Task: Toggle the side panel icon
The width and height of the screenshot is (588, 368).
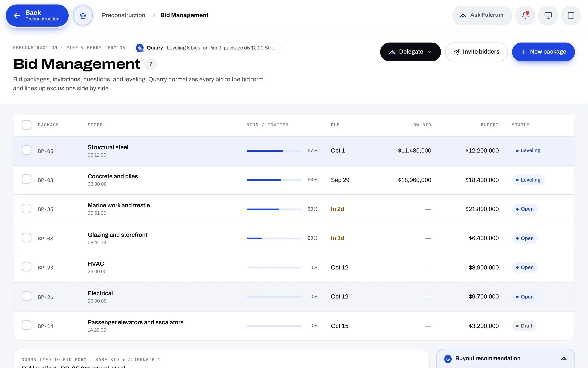Action: 571,15
